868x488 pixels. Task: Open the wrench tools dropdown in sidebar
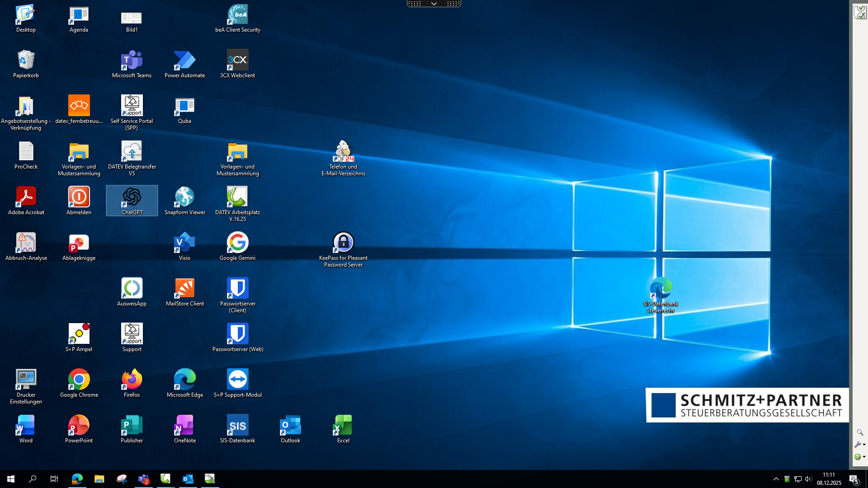coord(859,445)
